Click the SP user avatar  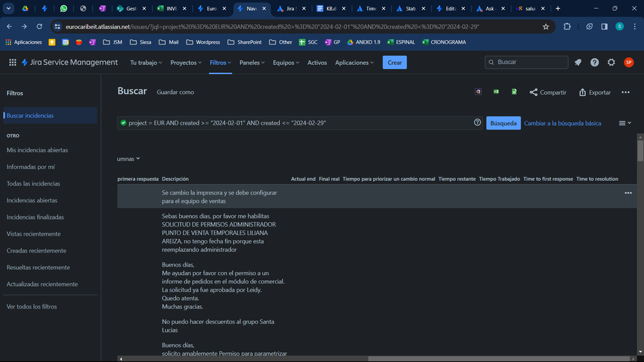click(x=629, y=62)
